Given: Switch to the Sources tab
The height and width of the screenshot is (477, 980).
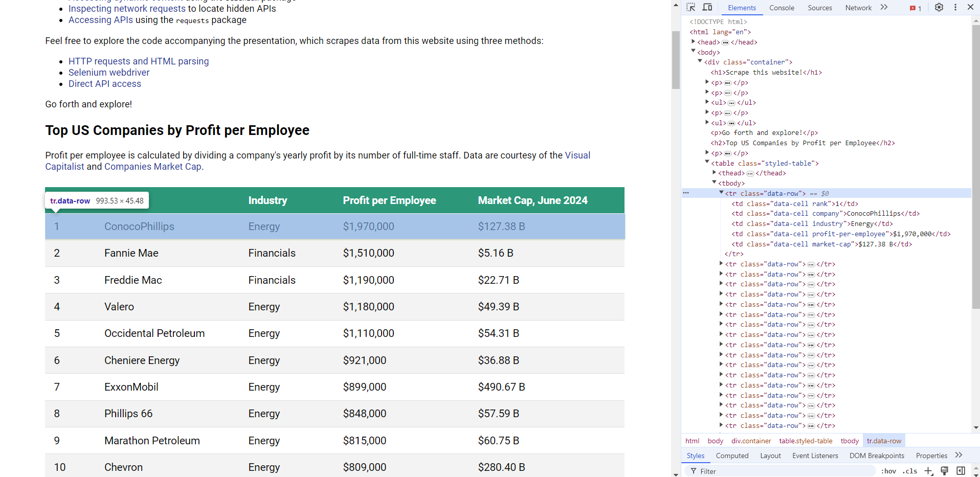Looking at the screenshot, I should (x=820, y=8).
